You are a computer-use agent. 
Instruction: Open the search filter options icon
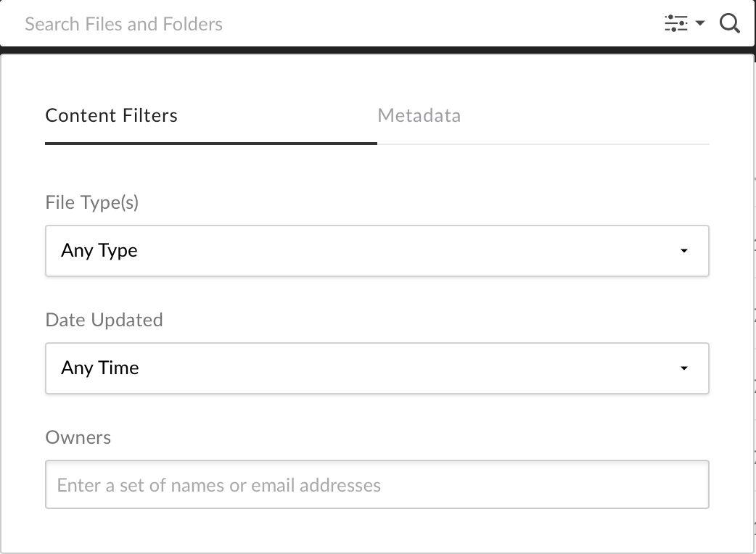point(675,24)
